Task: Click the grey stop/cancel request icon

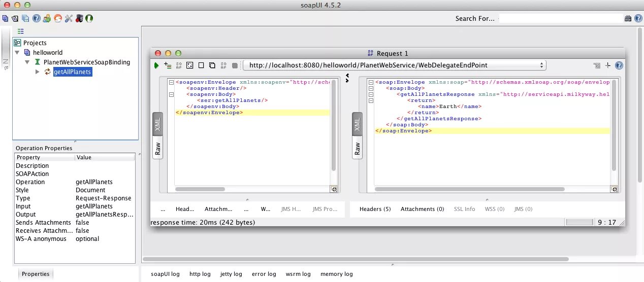Action: point(235,65)
